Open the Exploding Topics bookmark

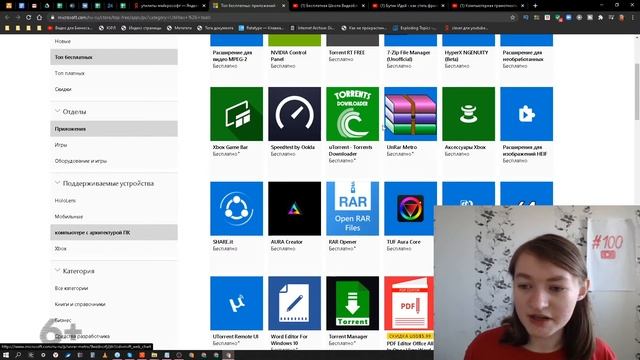tap(414, 28)
